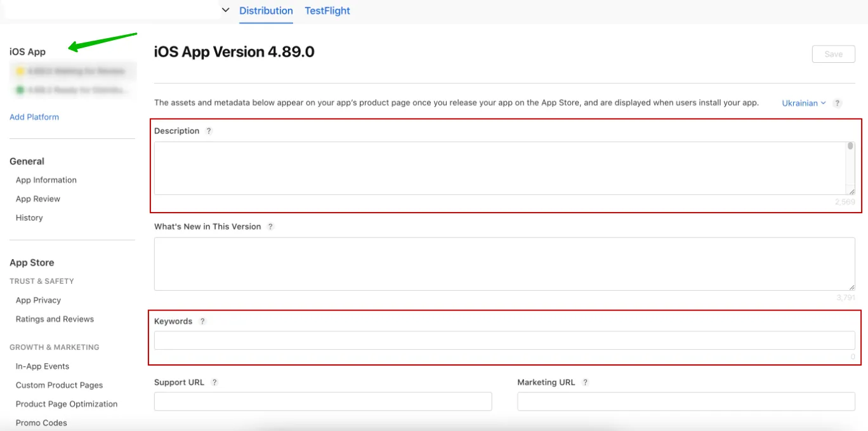Go to App Review section
The image size is (868, 431).
(38, 199)
